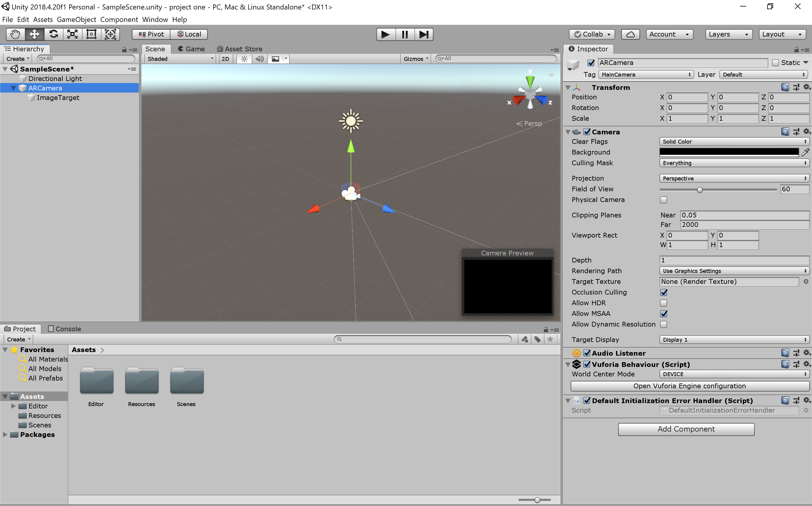
Task: Select the Hand tool
Action: tap(15, 34)
